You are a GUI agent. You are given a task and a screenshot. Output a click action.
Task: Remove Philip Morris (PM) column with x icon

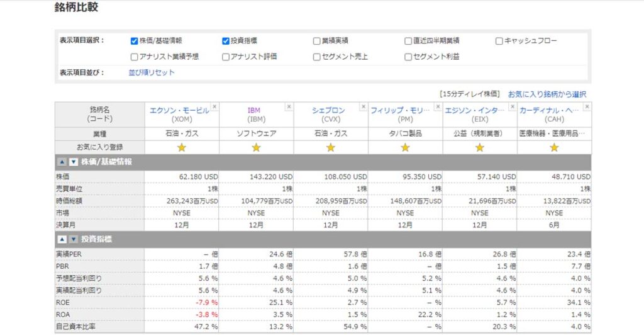[438, 106]
